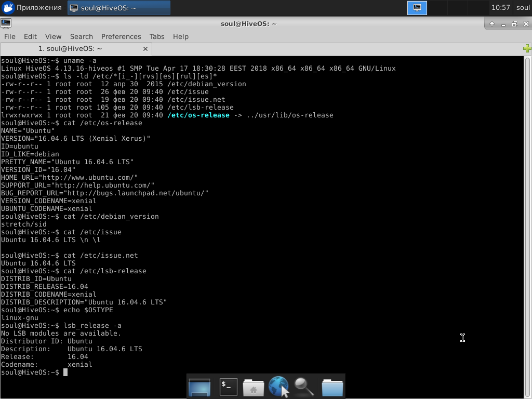Viewport: 532px width, 399px height.
Task: Launch the Terminal from the dock
Action: 229,387
